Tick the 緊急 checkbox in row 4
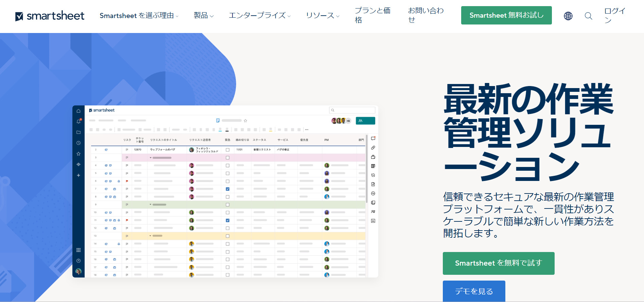Image resolution: width=644 pixels, height=302 pixels. click(x=228, y=166)
